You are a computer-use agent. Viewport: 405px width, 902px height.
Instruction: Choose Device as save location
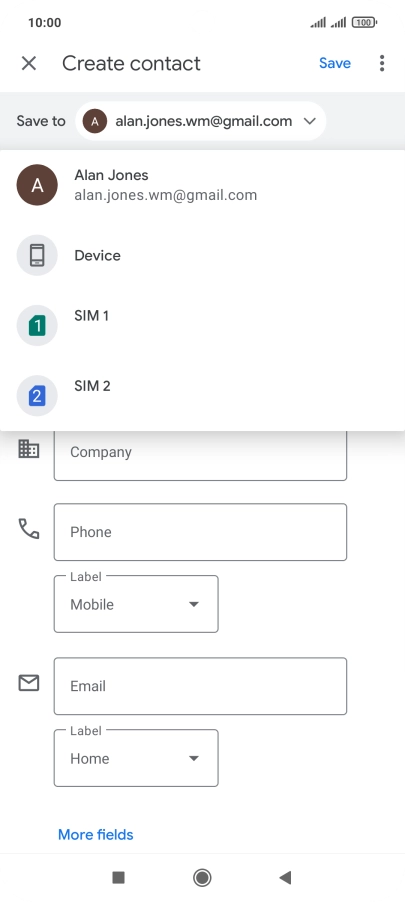click(202, 255)
